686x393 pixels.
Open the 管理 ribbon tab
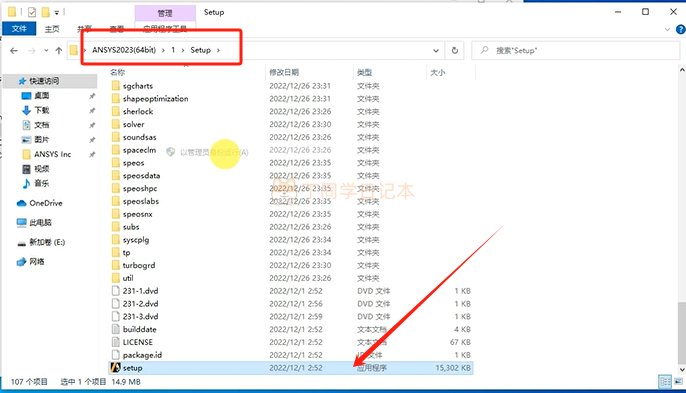[x=165, y=13]
